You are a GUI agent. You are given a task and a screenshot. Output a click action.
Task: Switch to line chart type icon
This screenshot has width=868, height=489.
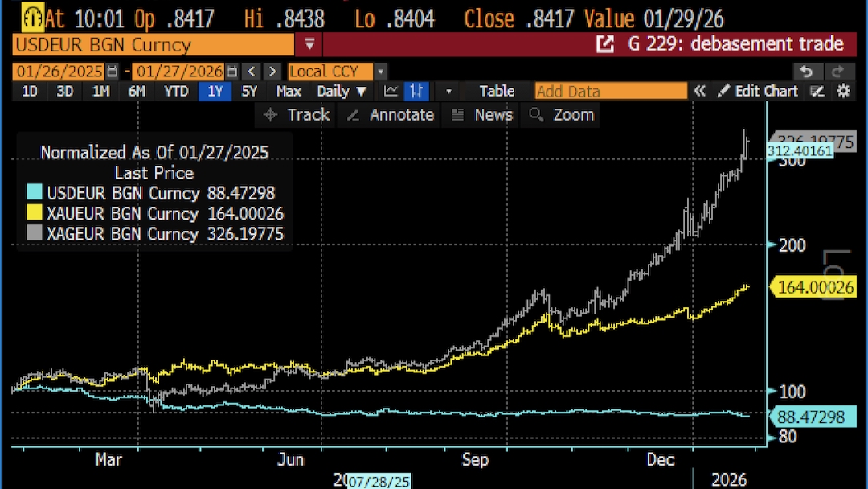pos(391,92)
